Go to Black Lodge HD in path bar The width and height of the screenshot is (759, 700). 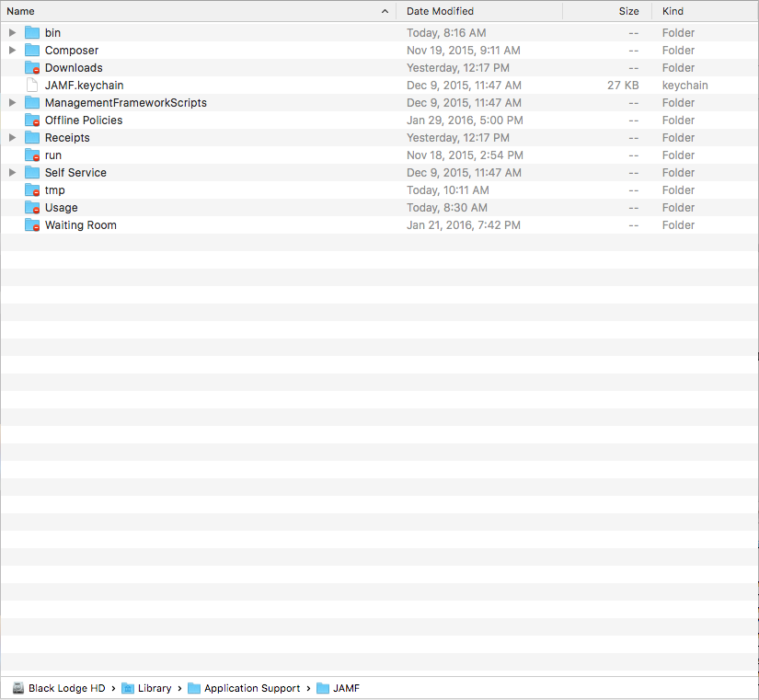coord(67,688)
